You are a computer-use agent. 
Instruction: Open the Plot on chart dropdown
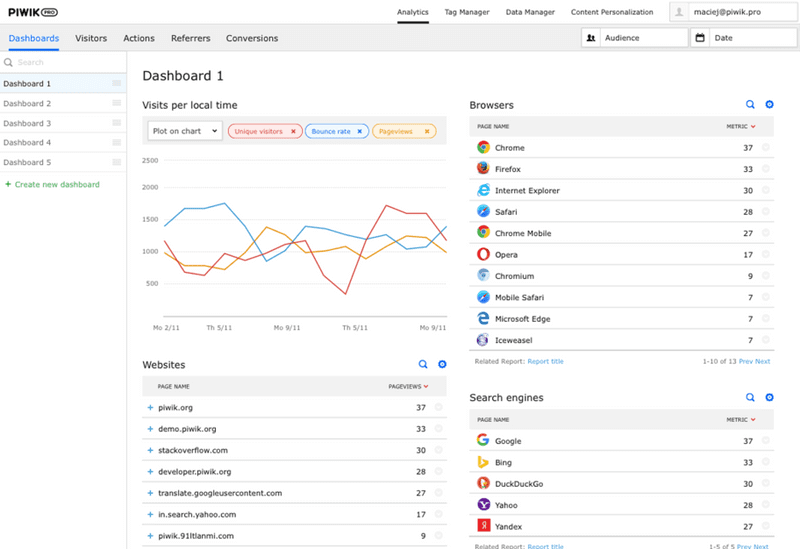point(184,131)
